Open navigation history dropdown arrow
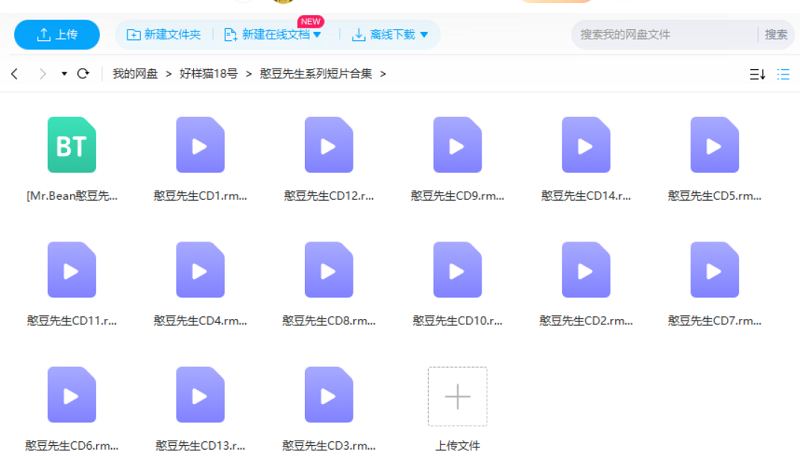 (x=64, y=74)
